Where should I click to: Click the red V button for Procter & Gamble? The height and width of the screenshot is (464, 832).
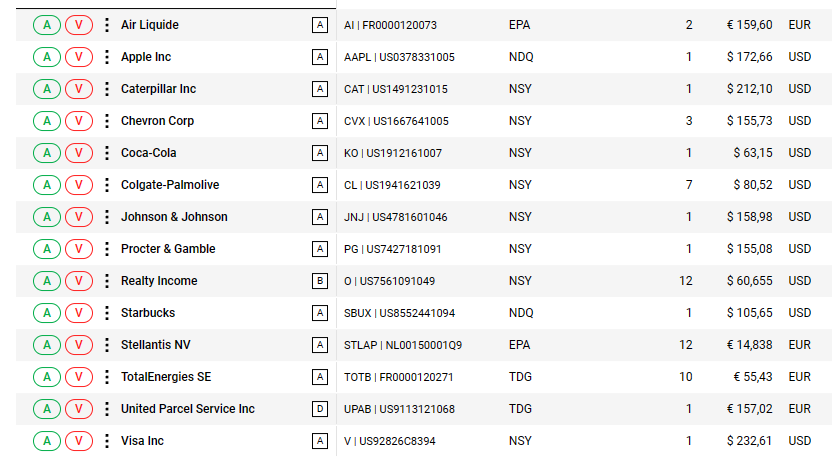click(x=79, y=249)
